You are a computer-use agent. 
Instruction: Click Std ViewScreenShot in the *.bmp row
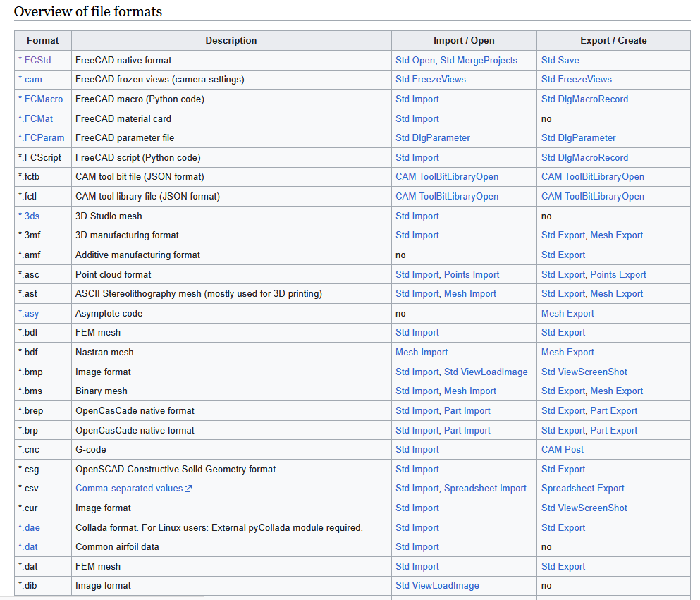click(x=584, y=372)
